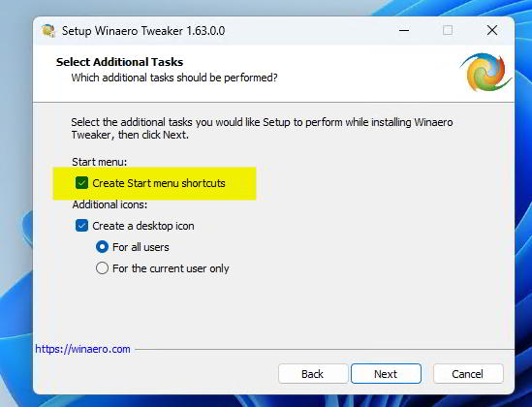Click the instruction paragraph about additional tasks
The image size is (532, 407).
262,129
